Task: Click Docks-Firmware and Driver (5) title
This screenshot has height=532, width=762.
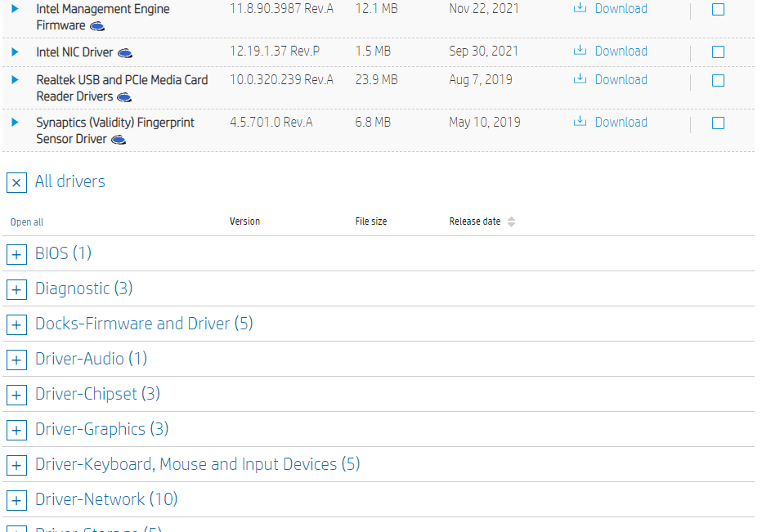Action: pyautogui.click(x=144, y=324)
